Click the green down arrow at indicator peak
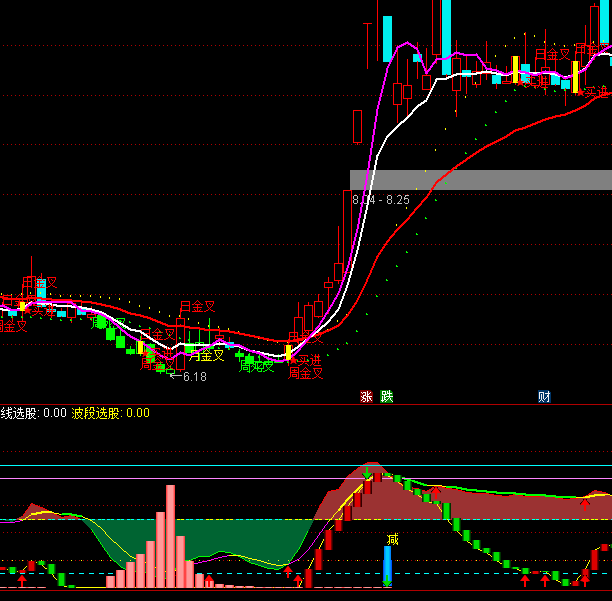 367,472
